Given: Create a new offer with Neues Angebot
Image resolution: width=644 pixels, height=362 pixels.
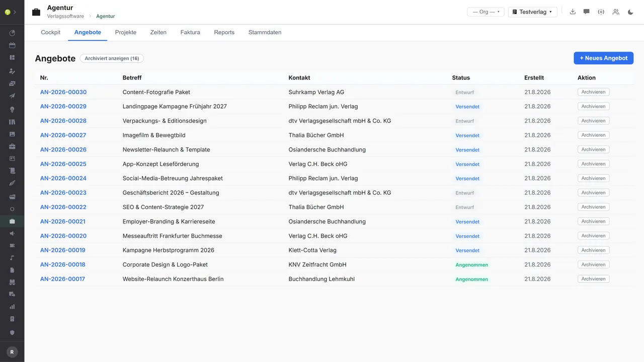Looking at the screenshot, I should point(604,58).
